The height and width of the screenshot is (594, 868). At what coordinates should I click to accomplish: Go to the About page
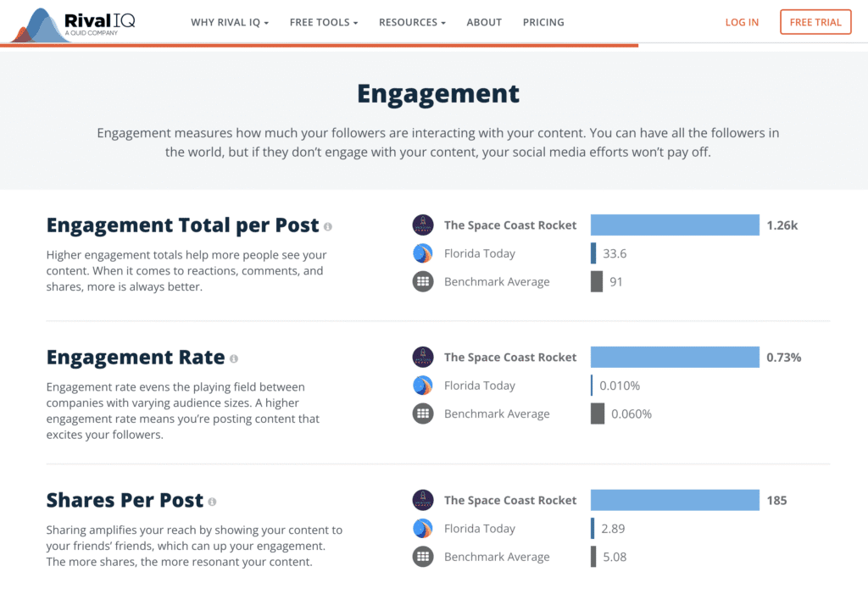click(484, 22)
